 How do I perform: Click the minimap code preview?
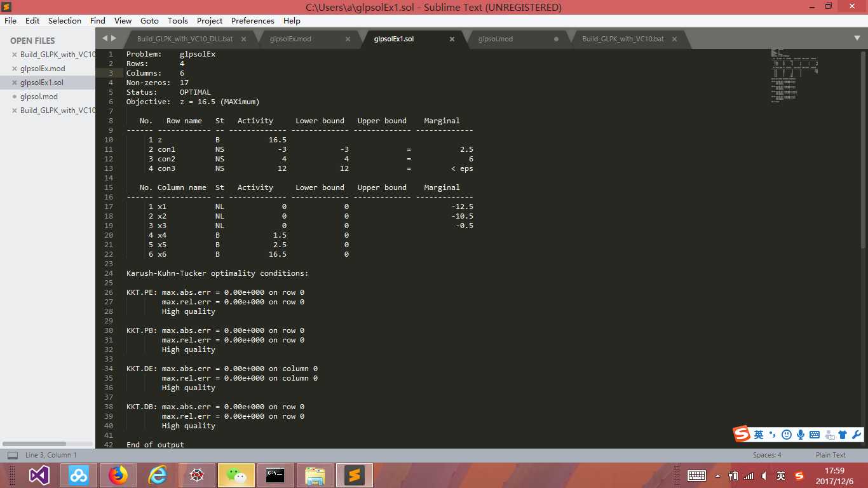794,75
